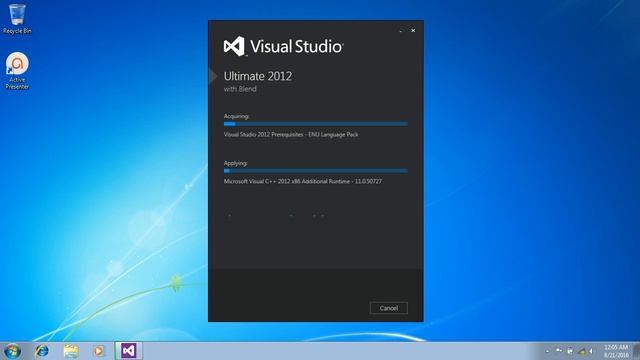
Task: Click the Applying progress bar
Action: pos(316,171)
